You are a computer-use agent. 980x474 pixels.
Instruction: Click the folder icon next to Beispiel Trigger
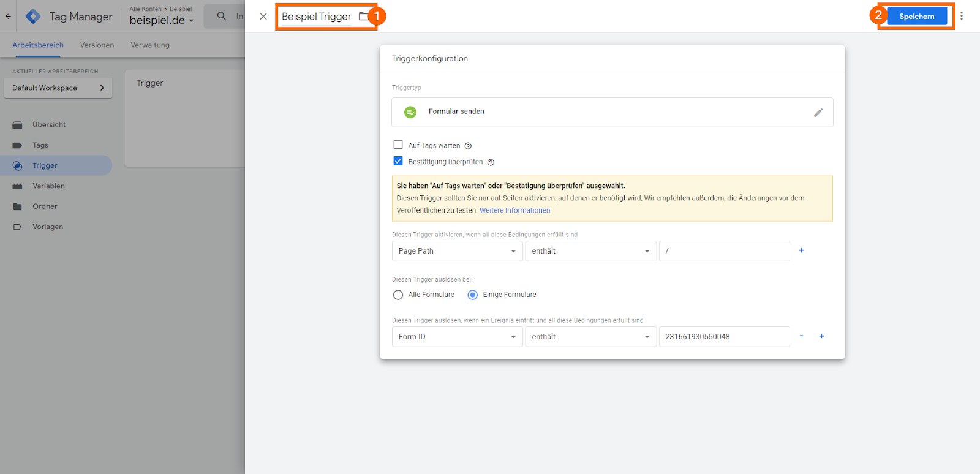(364, 17)
